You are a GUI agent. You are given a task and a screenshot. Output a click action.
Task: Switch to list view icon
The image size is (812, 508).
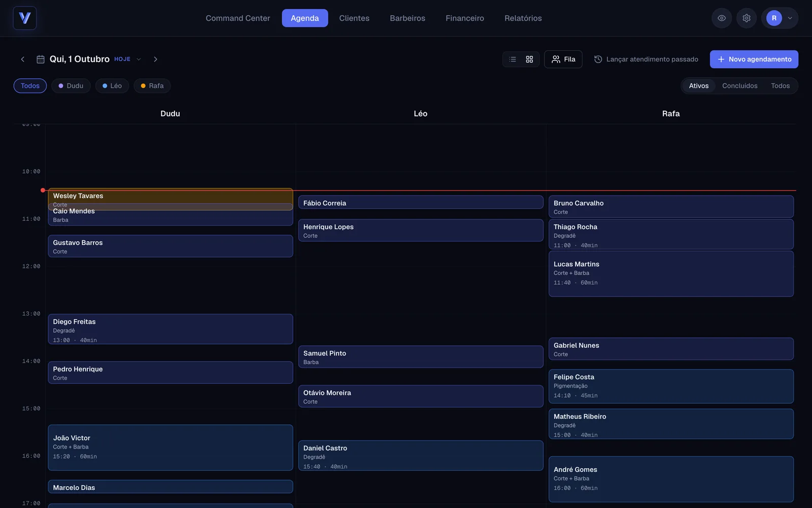tap(513, 59)
